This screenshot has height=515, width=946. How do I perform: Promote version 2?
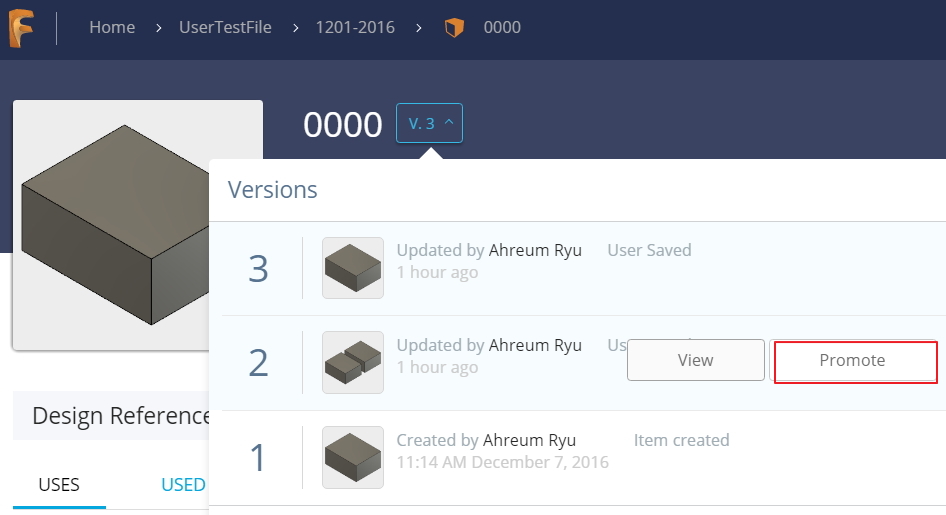(856, 361)
